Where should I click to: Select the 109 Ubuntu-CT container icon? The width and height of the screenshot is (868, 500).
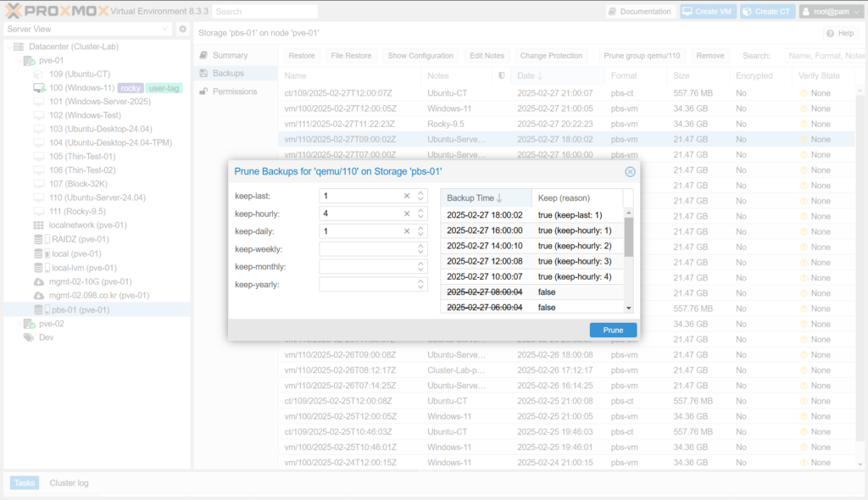click(x=39, y=74)
